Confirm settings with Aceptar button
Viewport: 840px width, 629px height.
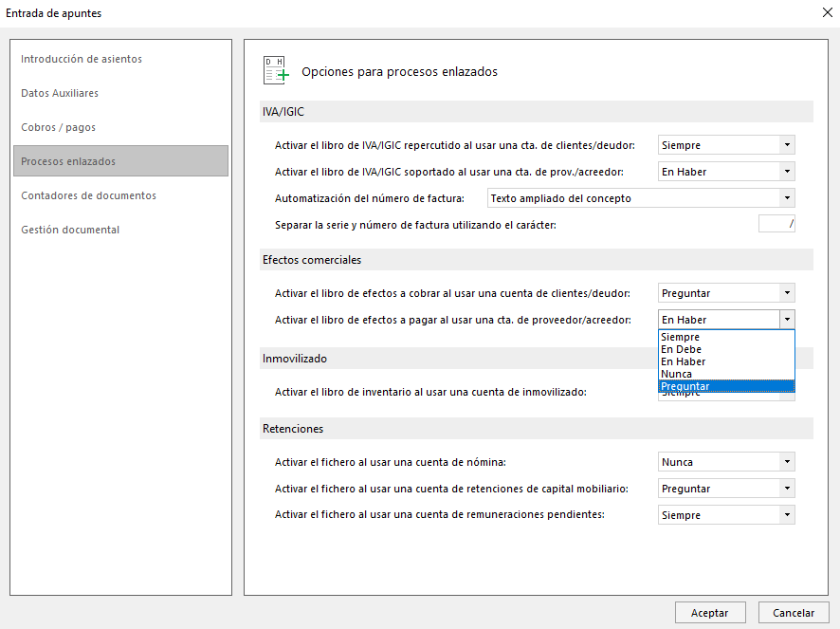pos(710,612)
